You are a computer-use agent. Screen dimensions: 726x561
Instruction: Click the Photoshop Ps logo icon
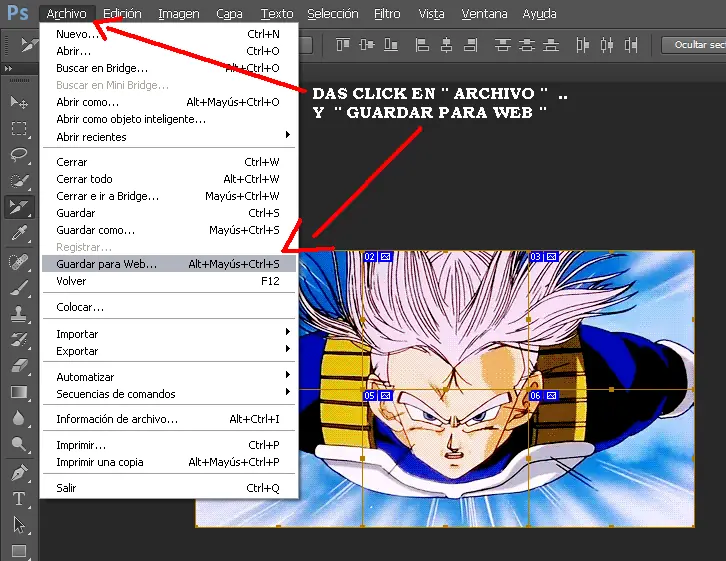pos(18,12)
